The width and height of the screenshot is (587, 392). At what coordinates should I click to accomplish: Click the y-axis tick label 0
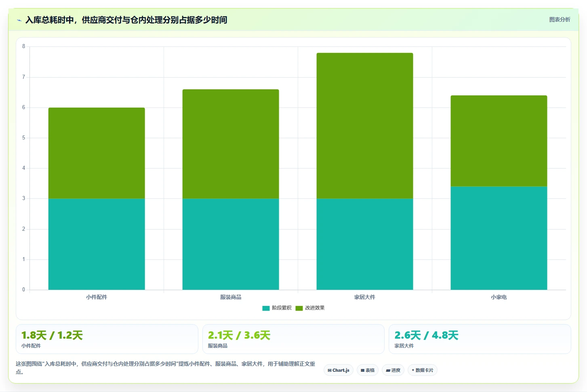coord(23,290)
